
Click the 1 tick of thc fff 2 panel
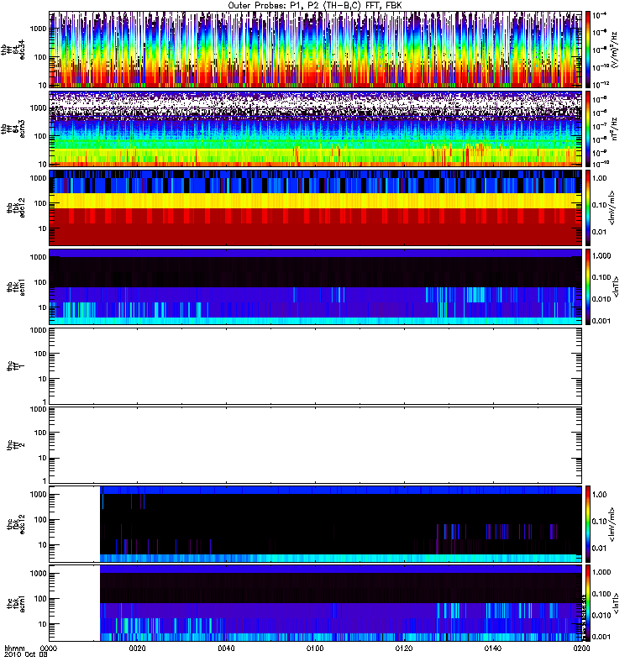[x=45, y=480]
